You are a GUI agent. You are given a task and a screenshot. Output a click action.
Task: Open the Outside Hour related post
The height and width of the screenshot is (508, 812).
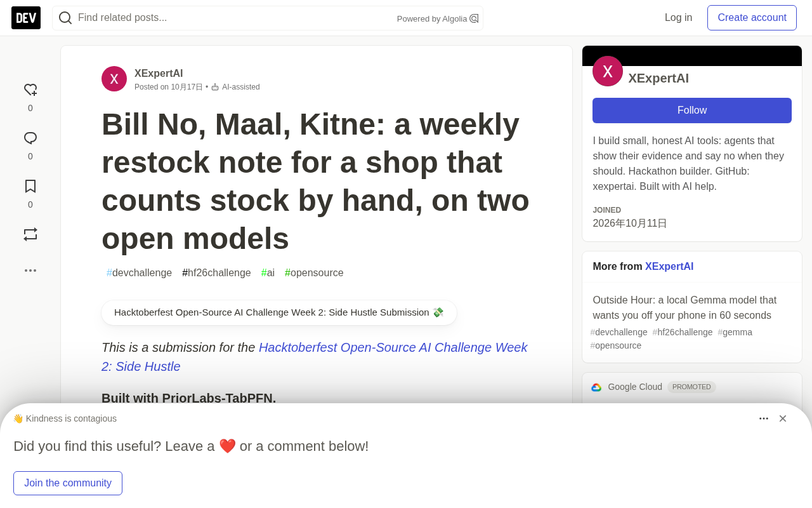tap(684, 308)
